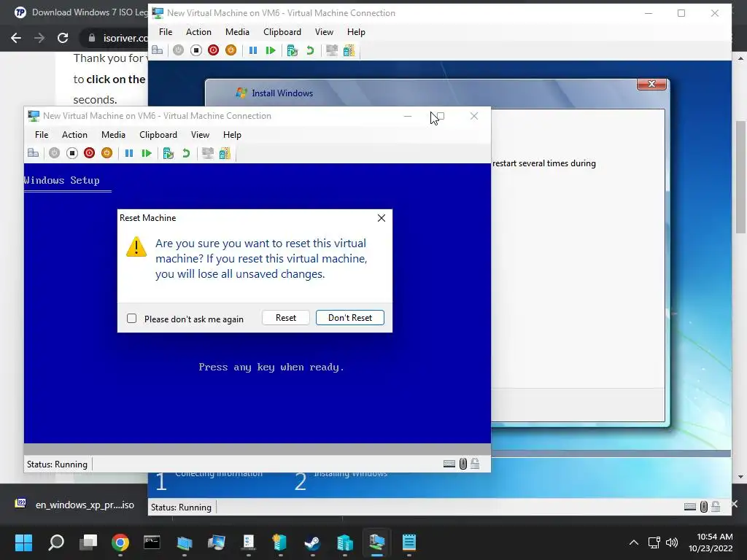Open Help menu in back VM window
Viewport: 747px width, 560px height.
356,32
